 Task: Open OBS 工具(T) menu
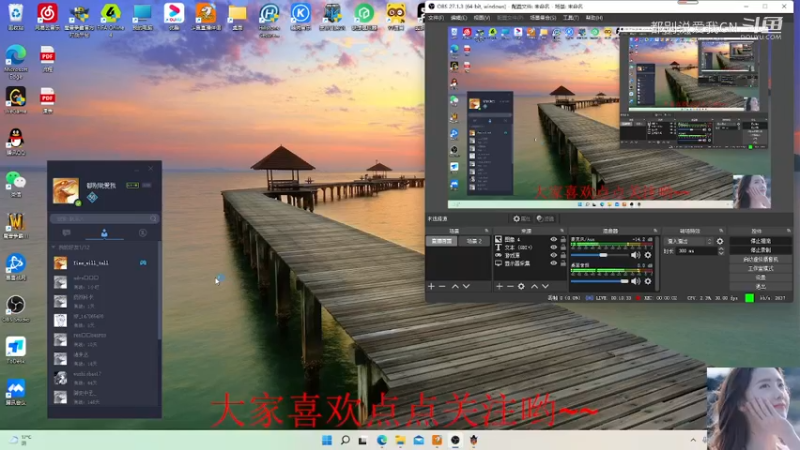[570, 18]
